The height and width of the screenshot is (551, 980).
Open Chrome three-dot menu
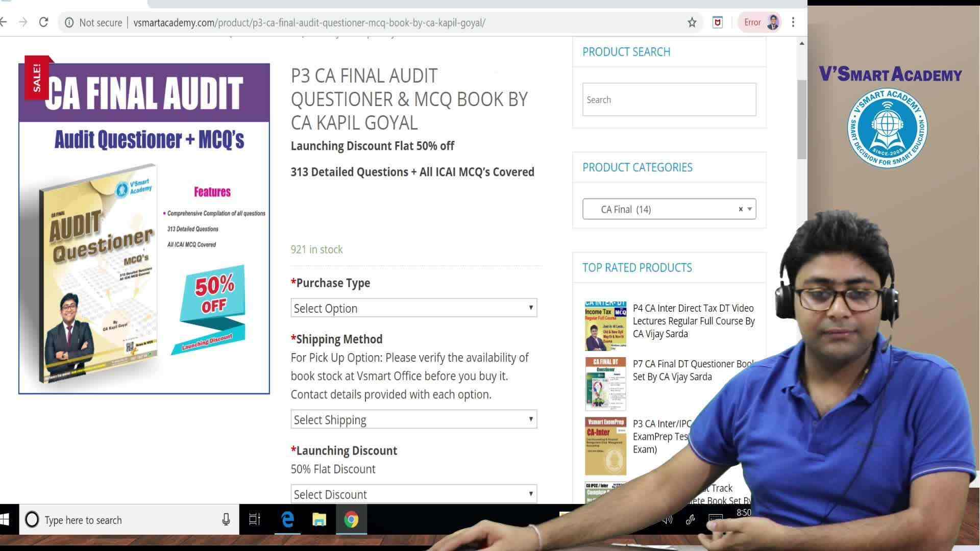(x=793, y=22)
